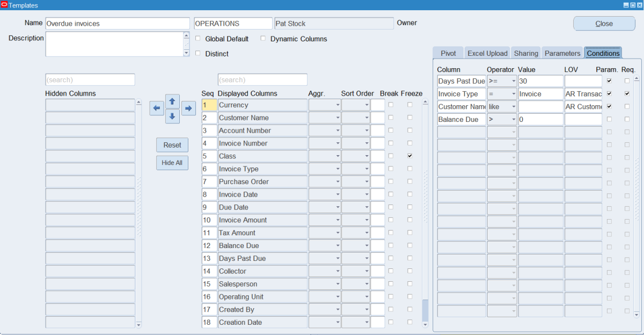Click the Displayed Columns search box
644x335 pixels.
(262, 80)
